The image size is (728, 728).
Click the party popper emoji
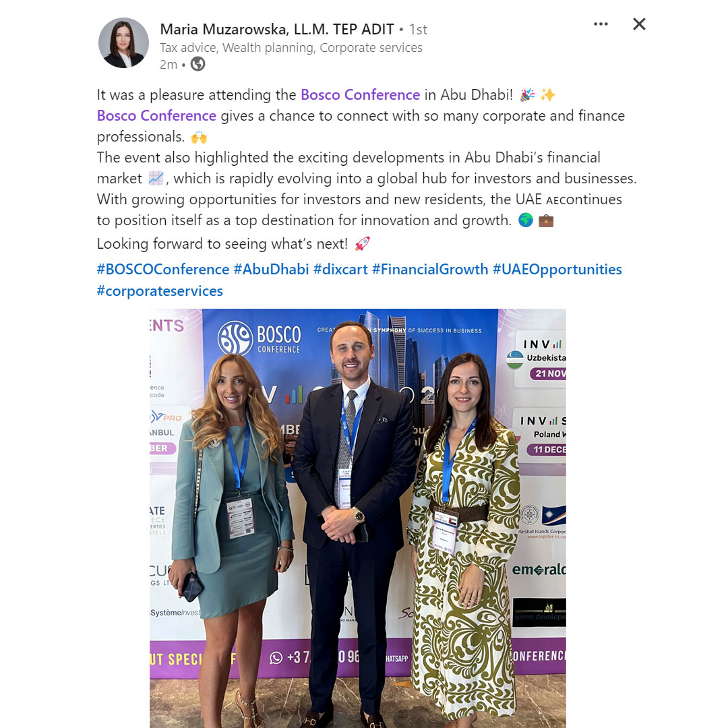click(x=527, y=95)
